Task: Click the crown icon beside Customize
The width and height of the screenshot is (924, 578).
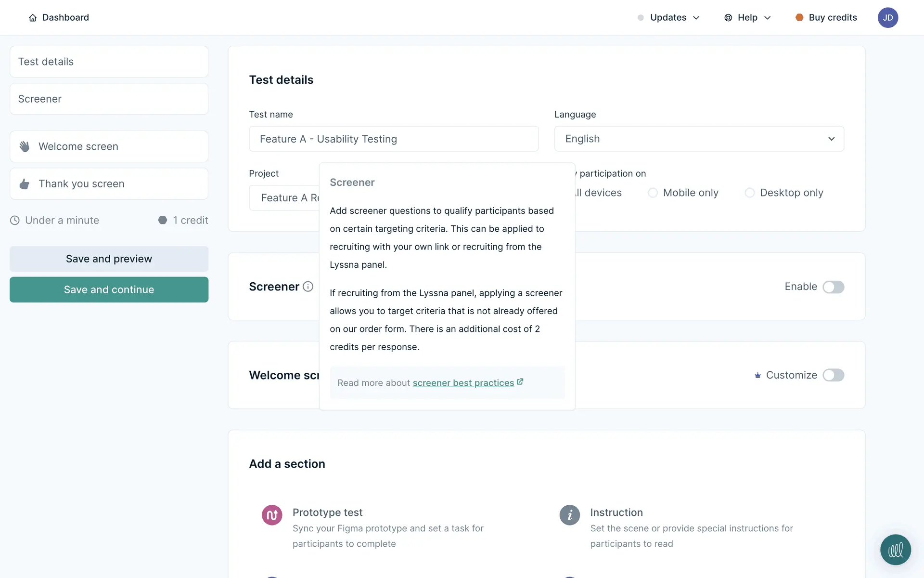Action: coord(757,375)
